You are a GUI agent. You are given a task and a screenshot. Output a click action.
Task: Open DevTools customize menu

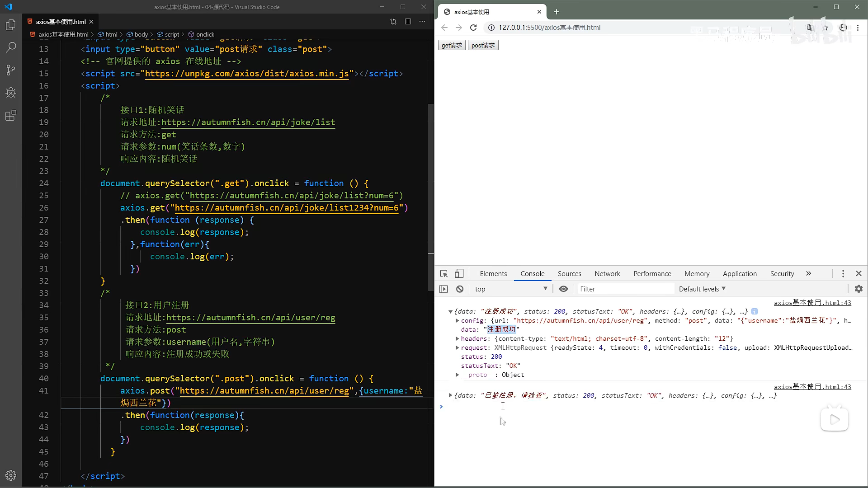click(843, 274)
